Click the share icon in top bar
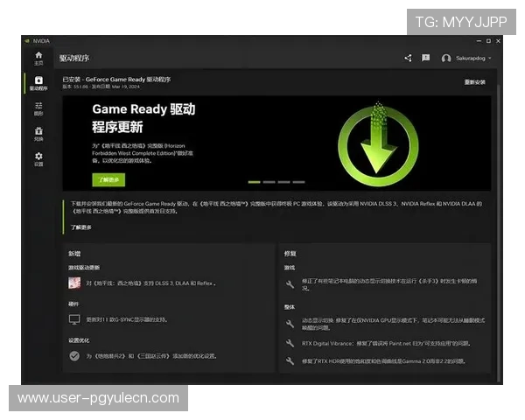 (408, 59)
